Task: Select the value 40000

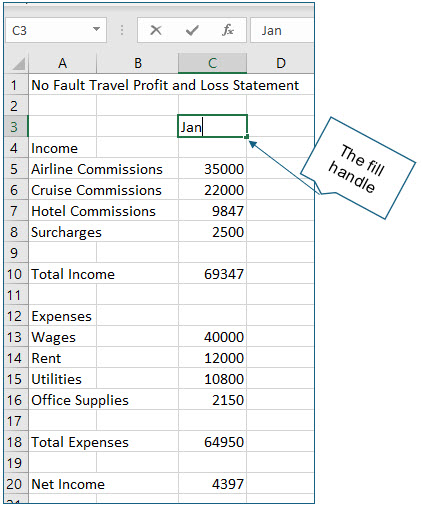Action: point(213,337)
